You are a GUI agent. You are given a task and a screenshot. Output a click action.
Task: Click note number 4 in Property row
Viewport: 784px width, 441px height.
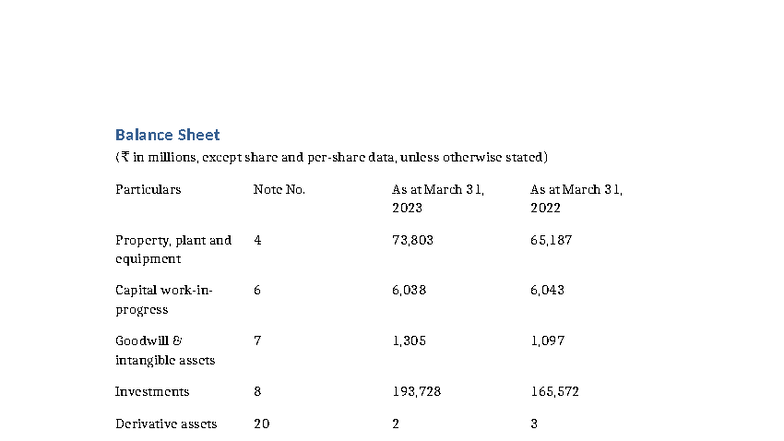click(x=258, y=240)
